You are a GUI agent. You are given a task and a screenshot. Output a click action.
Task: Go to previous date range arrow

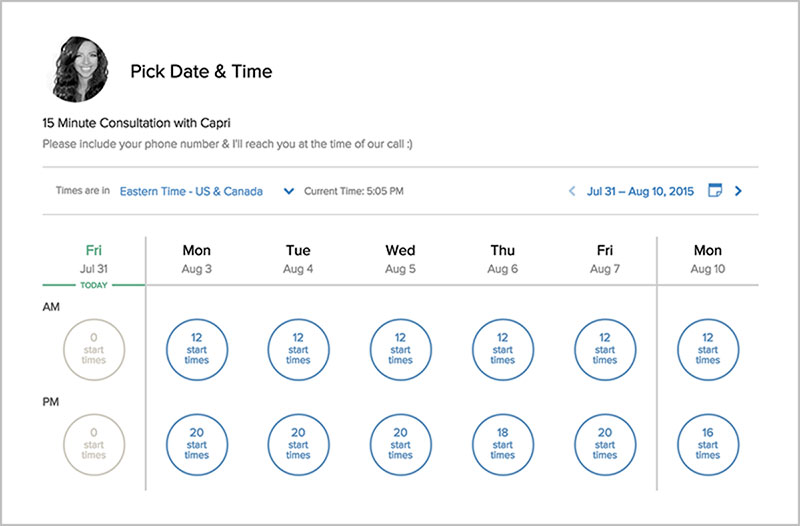click(x=572, y=191)
